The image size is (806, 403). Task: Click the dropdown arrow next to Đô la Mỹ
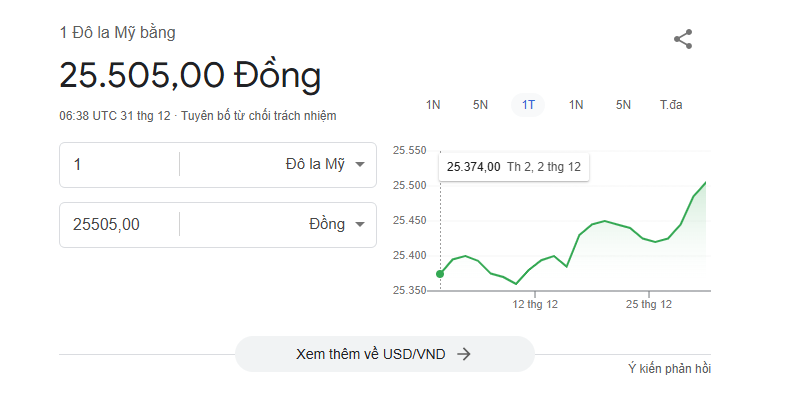(x=360, y=164)
